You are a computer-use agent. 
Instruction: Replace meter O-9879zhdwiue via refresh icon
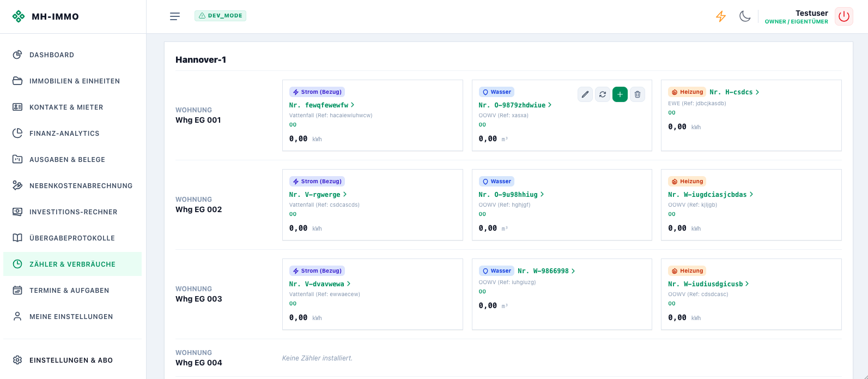603,94
